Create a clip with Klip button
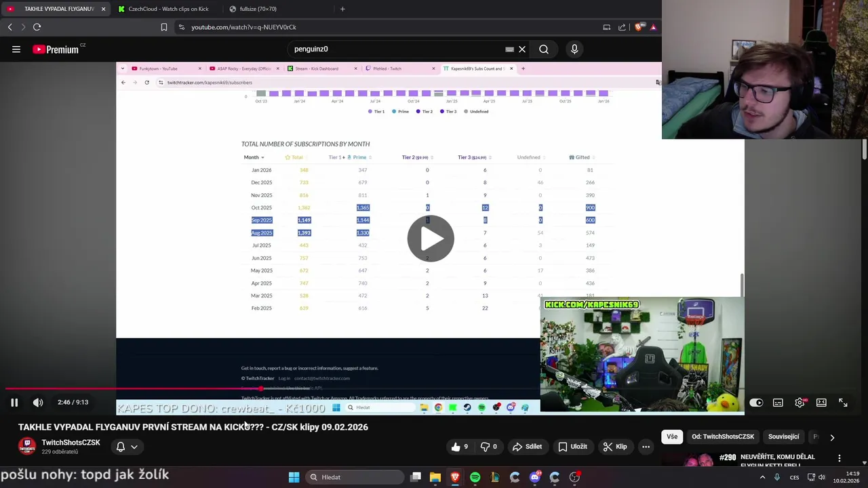The width and height of the screenshot is (868, 488). coord(614,447)
